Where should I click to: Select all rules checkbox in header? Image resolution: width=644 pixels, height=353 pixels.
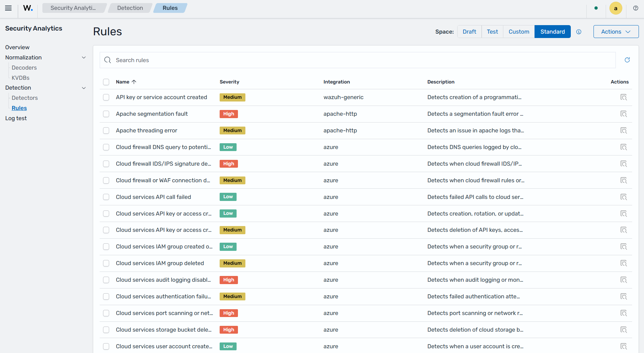[106, 82]
